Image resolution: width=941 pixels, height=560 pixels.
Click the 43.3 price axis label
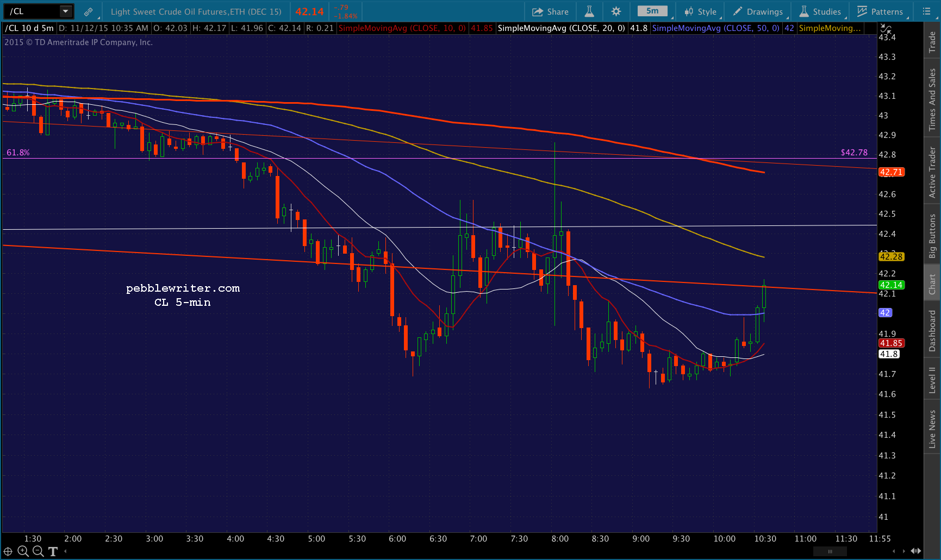click(887, 56)
